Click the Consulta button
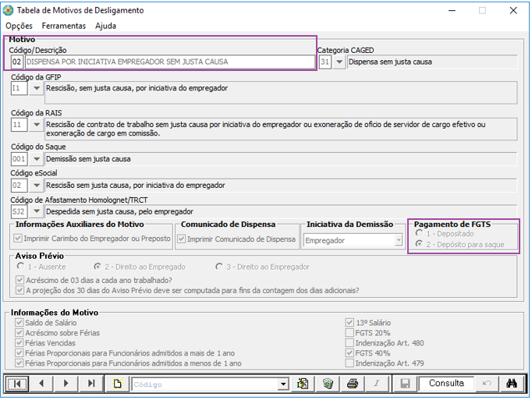532x400 pixels. coord(446,384)
